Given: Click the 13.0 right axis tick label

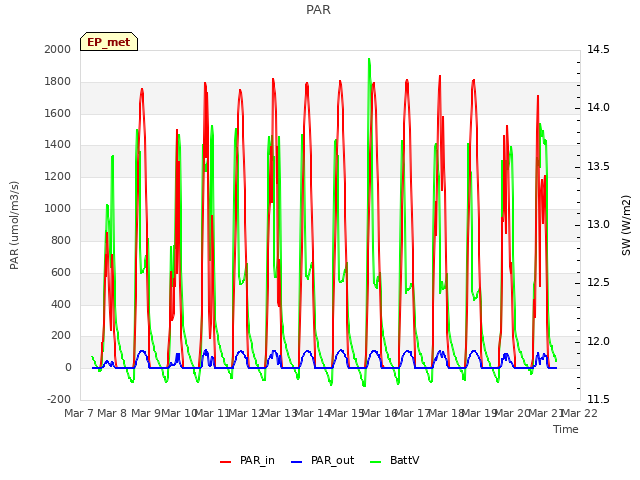Looking at the screenshot, I should tap(598, 224).
